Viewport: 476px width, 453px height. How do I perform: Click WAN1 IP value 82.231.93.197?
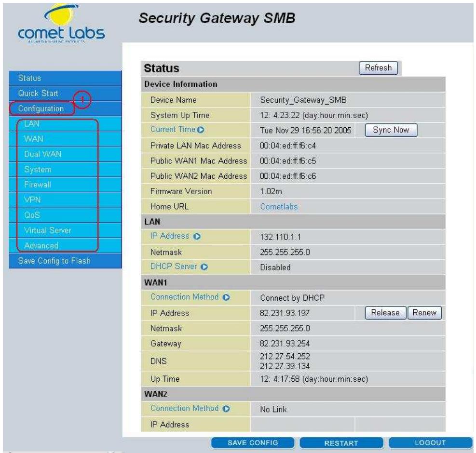point(285,313)
